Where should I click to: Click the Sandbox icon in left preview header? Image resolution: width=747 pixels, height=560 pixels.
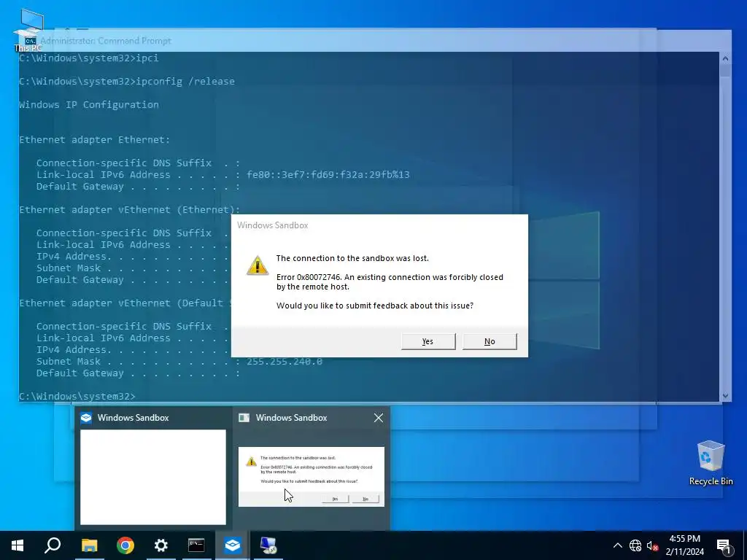[86, 418]
